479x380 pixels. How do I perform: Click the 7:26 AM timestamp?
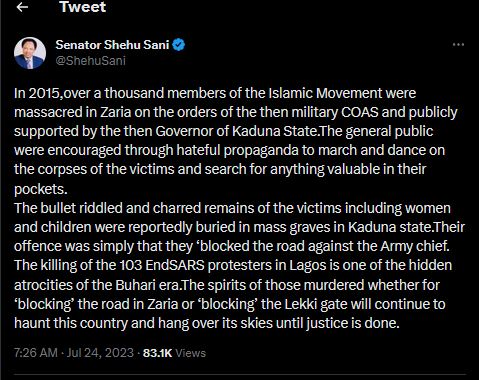coord(36,353)
